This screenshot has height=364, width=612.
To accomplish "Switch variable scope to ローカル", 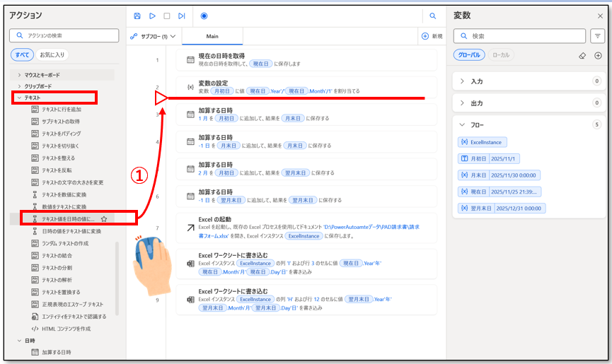I will (501, 55).
